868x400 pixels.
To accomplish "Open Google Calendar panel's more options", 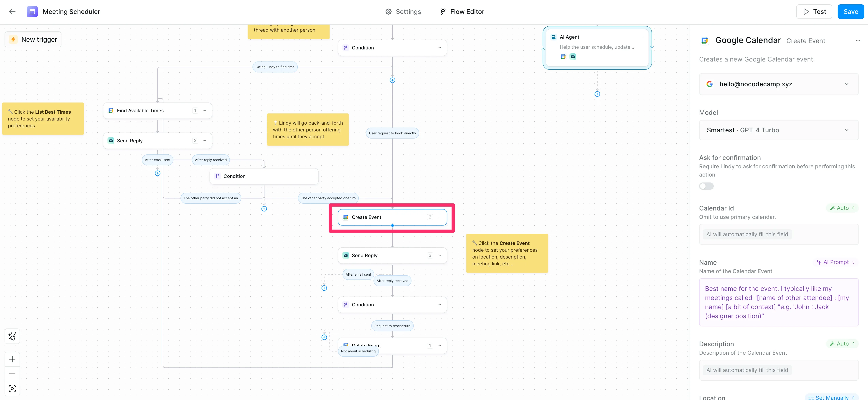I will [x=858, y=41].
